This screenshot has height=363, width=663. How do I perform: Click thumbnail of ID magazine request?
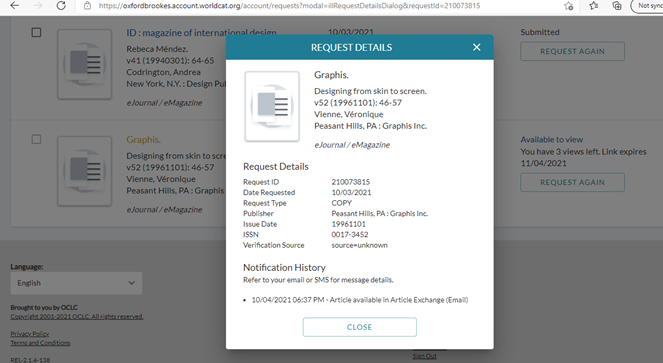pos(85,64)
